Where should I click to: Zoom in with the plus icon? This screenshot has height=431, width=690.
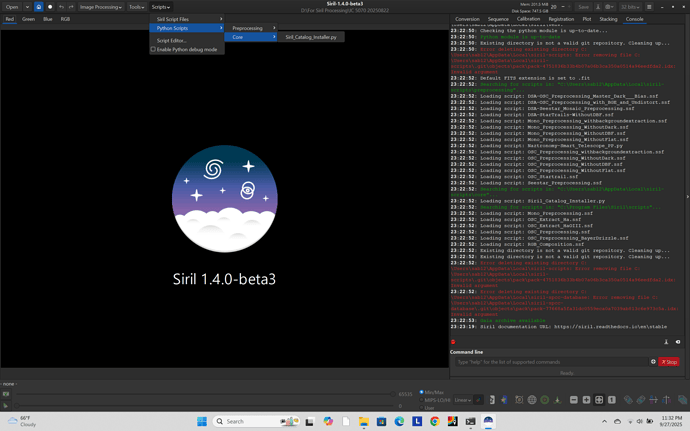(x=586, y=400)
